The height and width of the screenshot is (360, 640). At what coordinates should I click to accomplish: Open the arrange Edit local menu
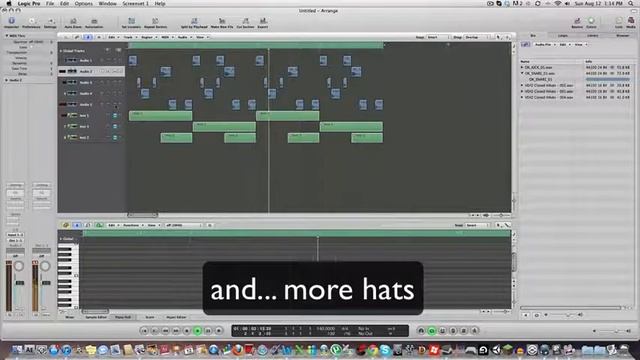click(113, 37)
